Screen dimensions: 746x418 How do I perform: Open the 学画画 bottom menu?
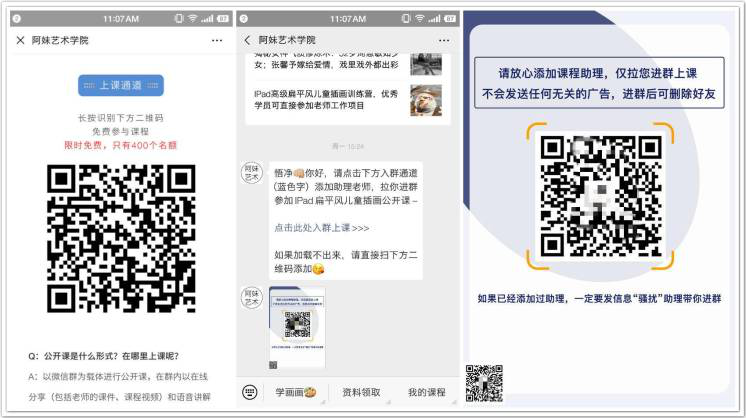pos(295,392)
